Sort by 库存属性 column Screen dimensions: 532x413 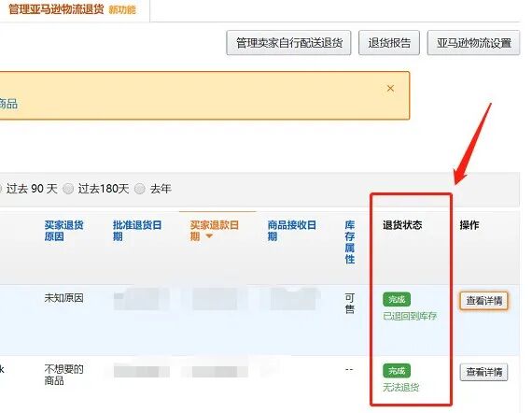350,242
